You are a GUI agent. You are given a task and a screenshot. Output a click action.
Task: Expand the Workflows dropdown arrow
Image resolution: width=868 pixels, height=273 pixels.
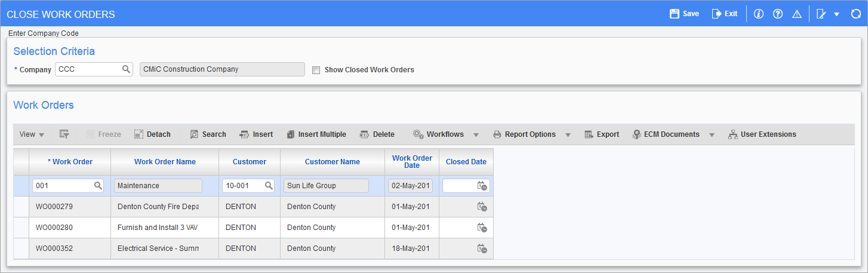click(476, 135)
